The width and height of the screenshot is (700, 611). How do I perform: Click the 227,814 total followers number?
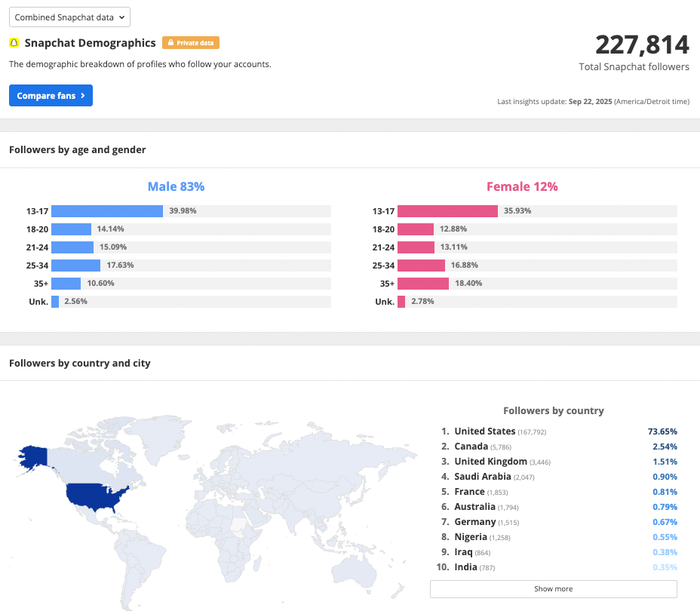pyautogui.click(x=642, y=45)
